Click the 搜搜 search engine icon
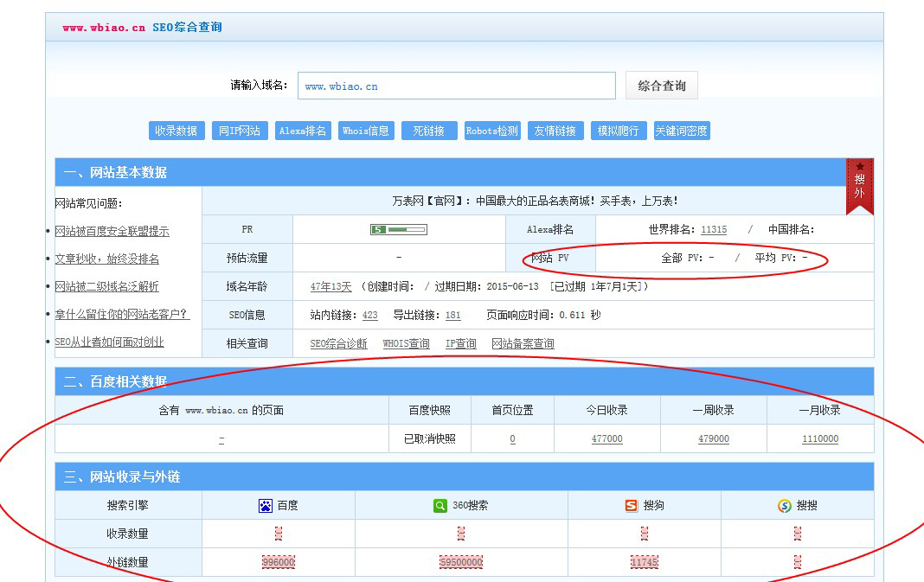924x582 pixels. click(x=785, y=505)
